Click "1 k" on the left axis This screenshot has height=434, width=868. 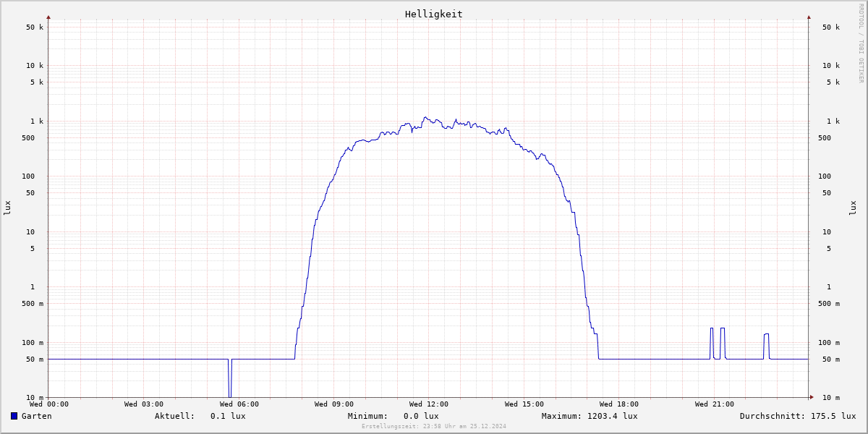point(37,122)
